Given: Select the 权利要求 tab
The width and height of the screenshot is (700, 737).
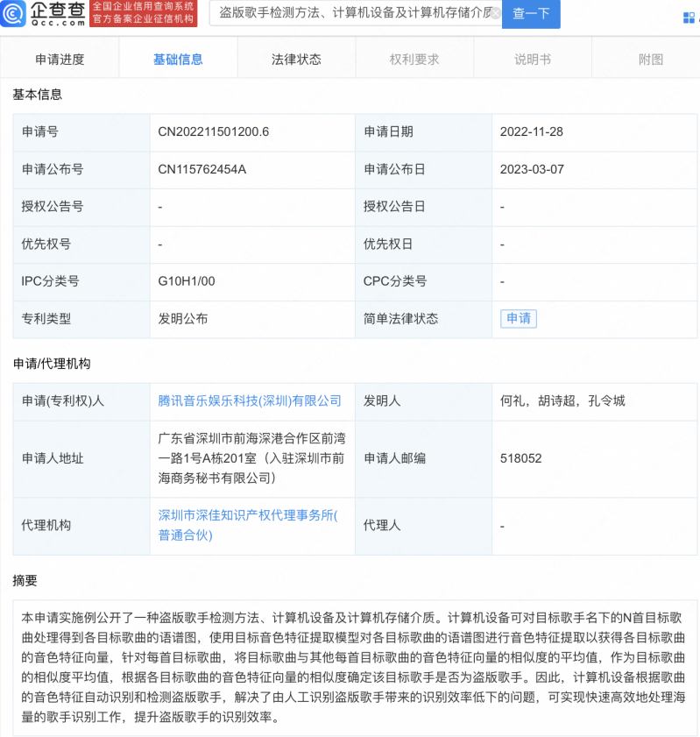Looking at the screenshot, I should (x=414, y=60).
